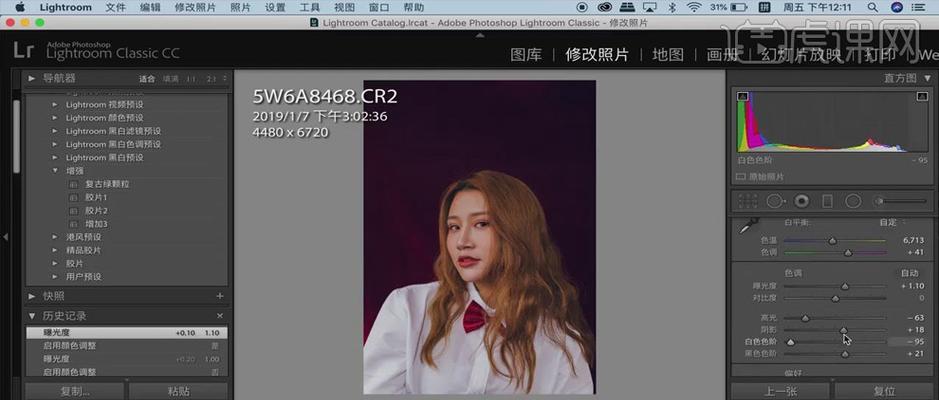The height and width of the screenshot is (400, 939).
Task: Apply the 胶片2 preset
Action: pyautogui.click(x=96, y=211)
